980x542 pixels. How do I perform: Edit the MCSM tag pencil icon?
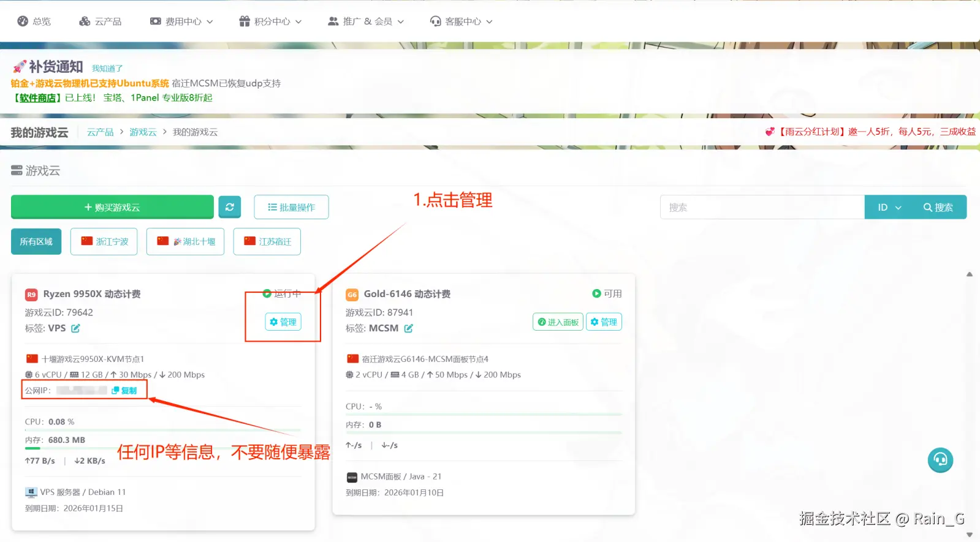(x=408, y=328)
